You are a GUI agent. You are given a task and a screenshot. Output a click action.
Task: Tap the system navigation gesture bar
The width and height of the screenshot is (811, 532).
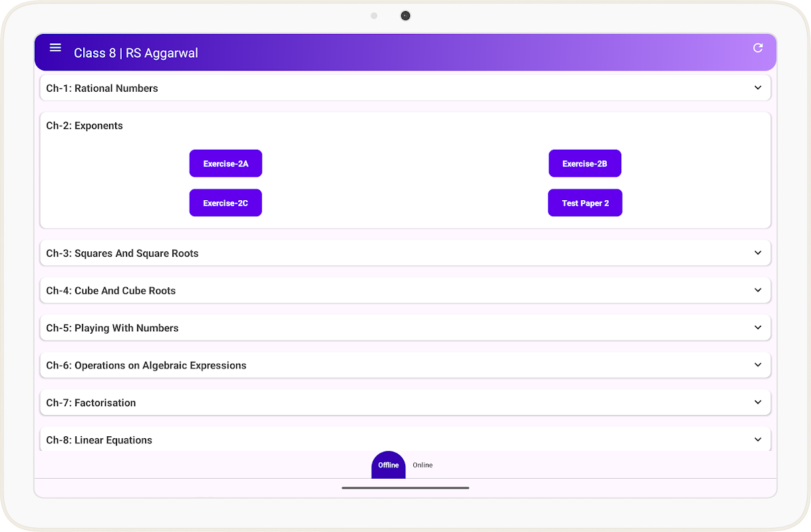pos(405,487)
